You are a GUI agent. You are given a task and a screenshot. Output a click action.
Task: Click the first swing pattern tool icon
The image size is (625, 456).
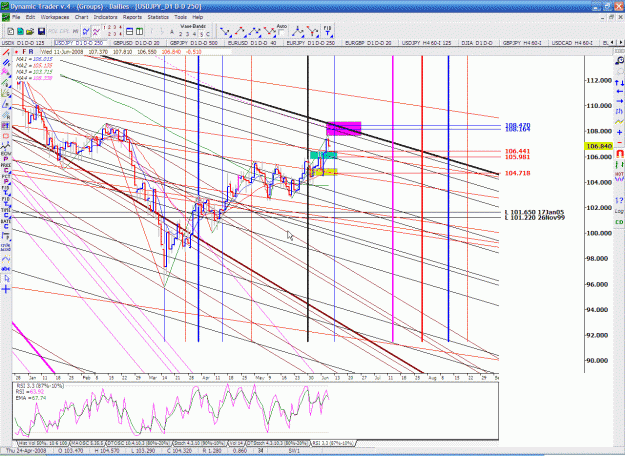point(224,31)
